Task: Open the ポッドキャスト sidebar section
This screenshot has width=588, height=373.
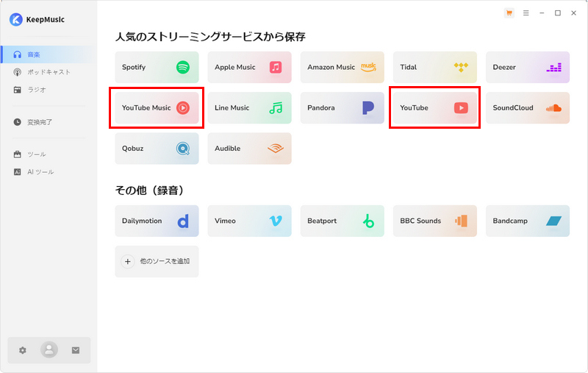Action: (x=49, y=72)
